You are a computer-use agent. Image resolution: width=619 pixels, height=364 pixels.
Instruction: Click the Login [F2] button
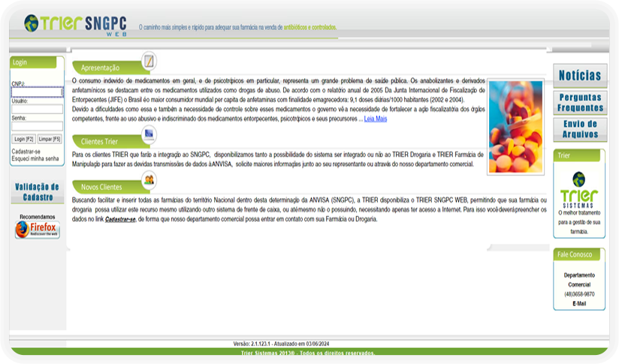(24, 139)
